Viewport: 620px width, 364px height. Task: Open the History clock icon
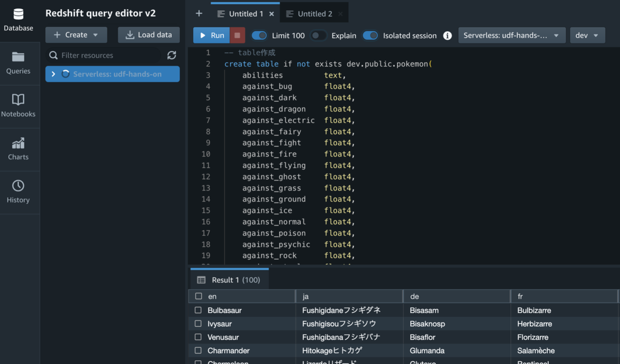(x=19, y=186)
